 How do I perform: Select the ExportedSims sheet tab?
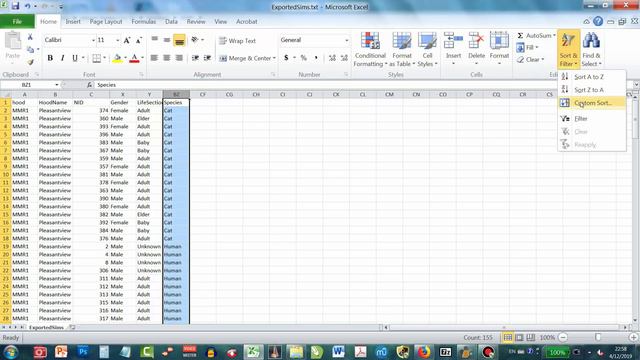(47, 327)
